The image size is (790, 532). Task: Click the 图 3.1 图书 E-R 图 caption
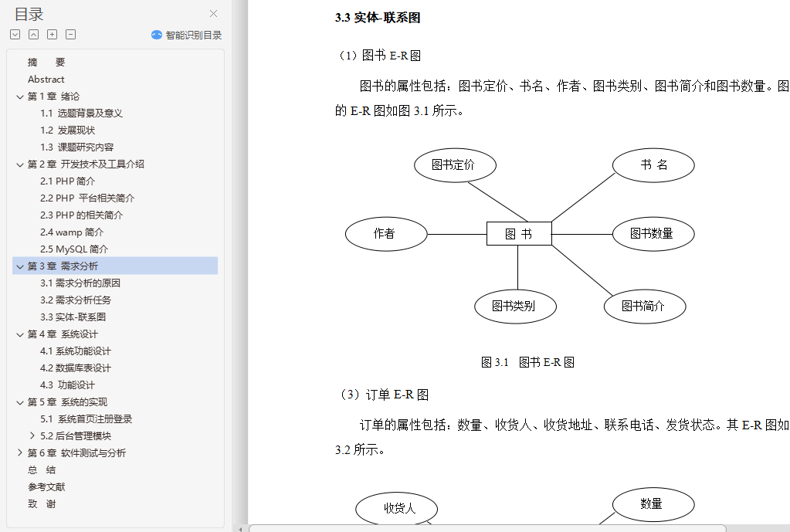[x=527, y=362]
